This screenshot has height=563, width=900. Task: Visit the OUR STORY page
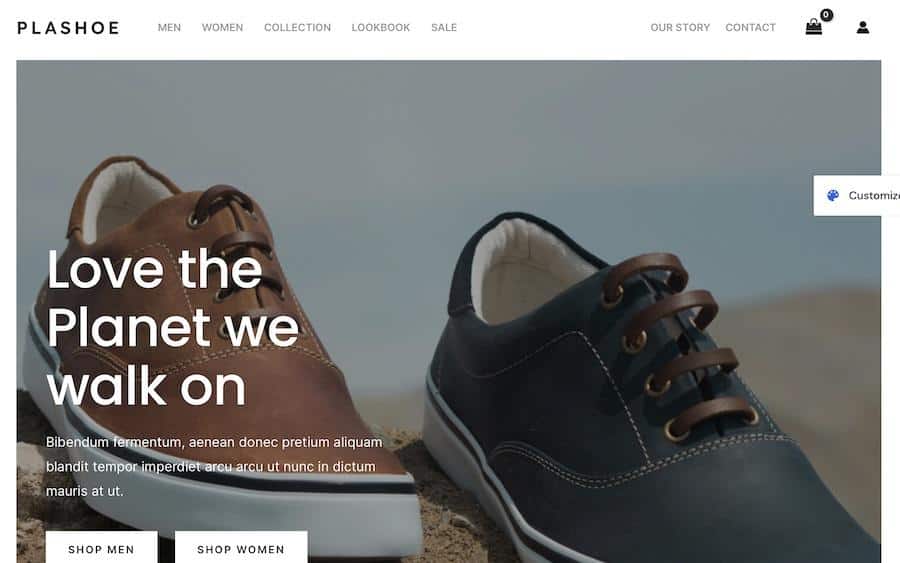(x=680, y=28)
